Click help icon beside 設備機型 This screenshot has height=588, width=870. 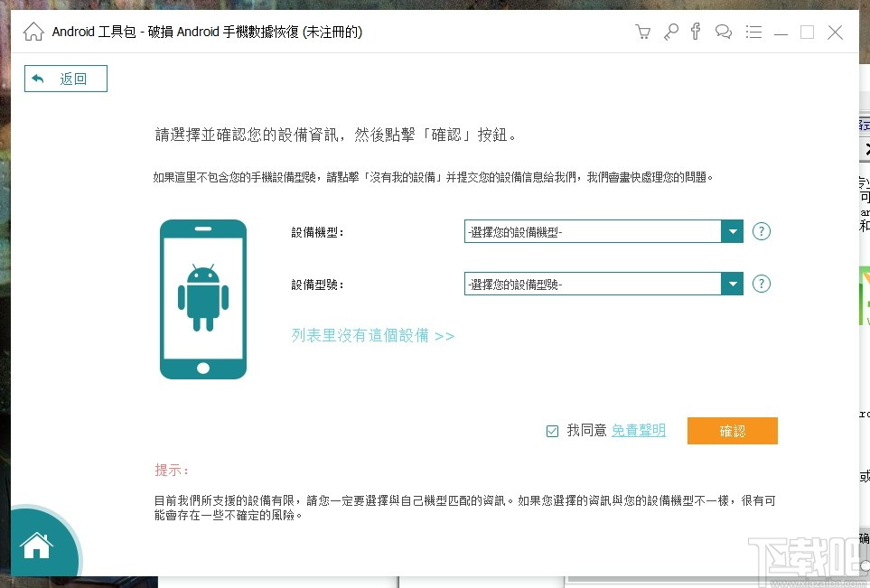tap(762, 231)
